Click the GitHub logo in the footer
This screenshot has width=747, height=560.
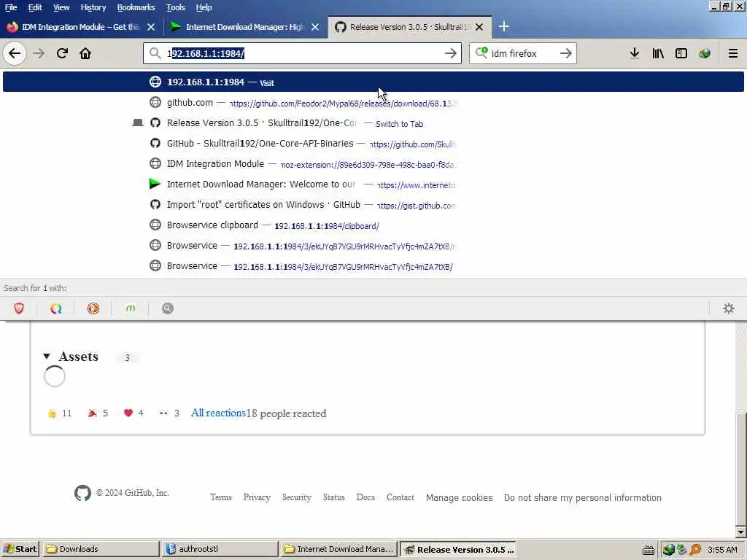[82, 493]
